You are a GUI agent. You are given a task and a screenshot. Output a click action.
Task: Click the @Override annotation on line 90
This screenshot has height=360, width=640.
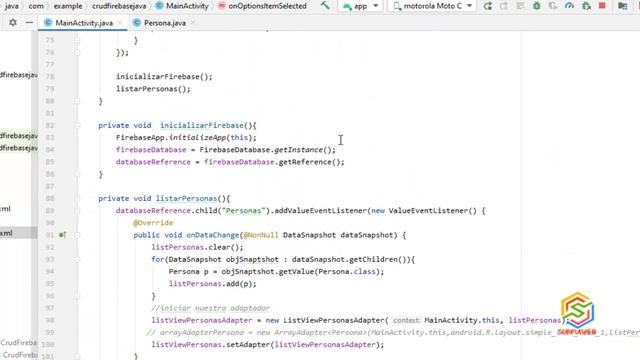[x=153, y=223]
